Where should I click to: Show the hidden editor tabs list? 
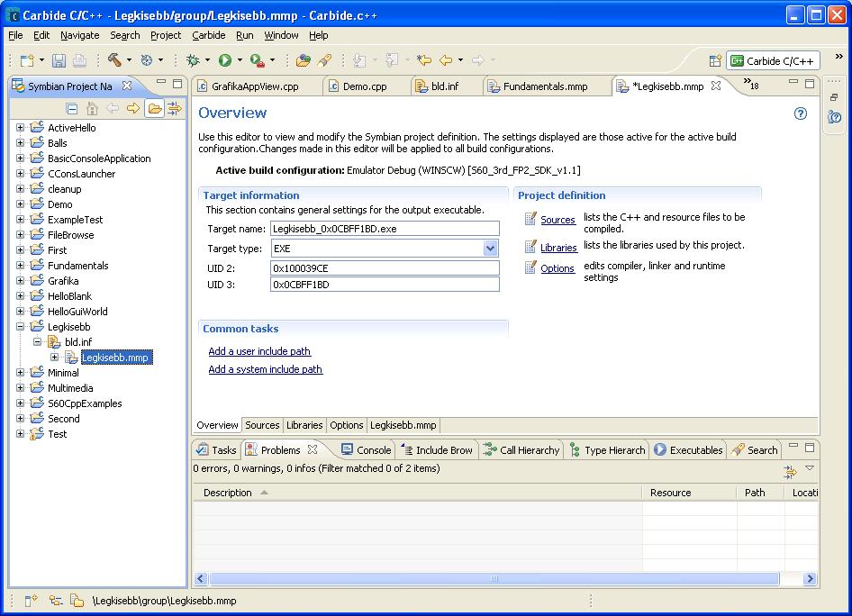751,85
